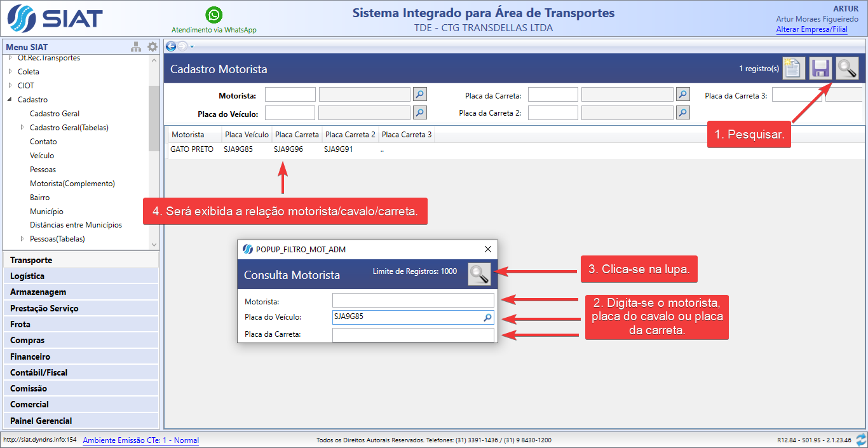This screenshot has height=448, width=868.
Task: Click the magnifier in Consulta Motorista popup
Action: pyautogui.click(x=480, y=274)
